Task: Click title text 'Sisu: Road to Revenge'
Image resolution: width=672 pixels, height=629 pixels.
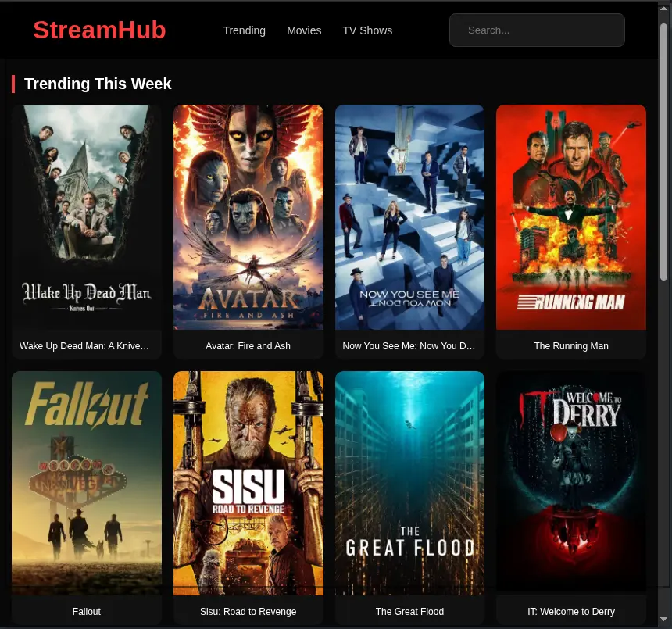Action: click(248, 612)
